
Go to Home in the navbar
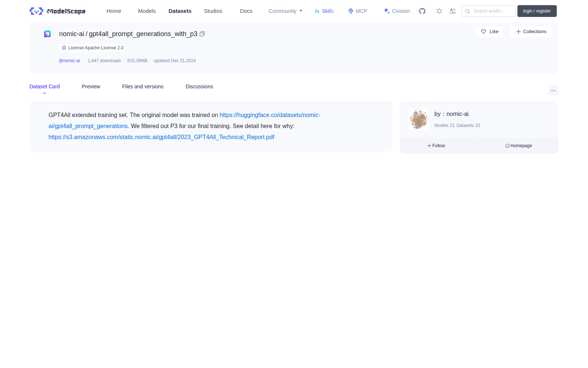(114, 11)
